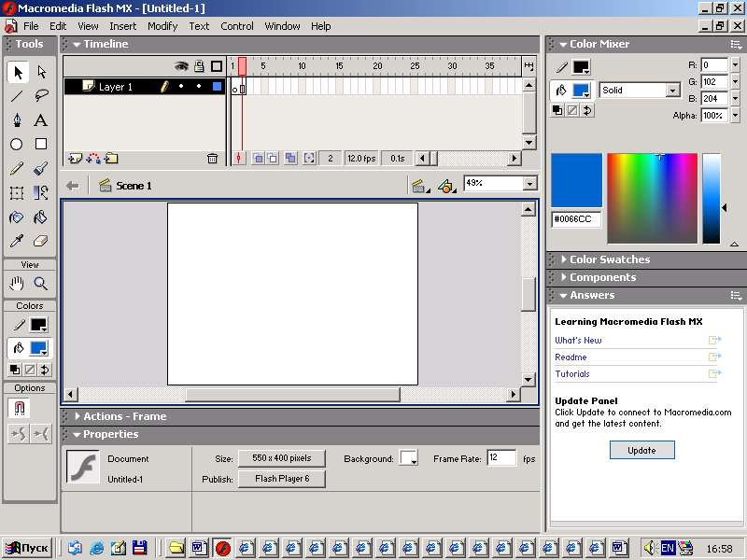Expand the Color Swatches panel

564,259
